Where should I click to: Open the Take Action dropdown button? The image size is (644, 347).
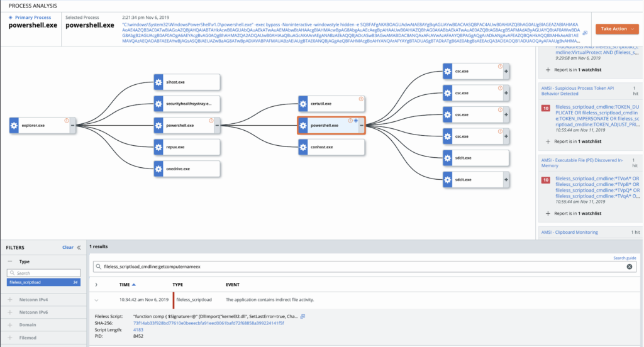617,29
